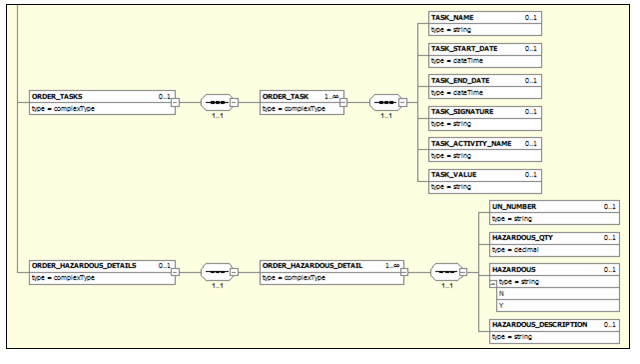The image size is (640, 364).
Task: Select the UN_NUMBER element
Action: (554, 212)
